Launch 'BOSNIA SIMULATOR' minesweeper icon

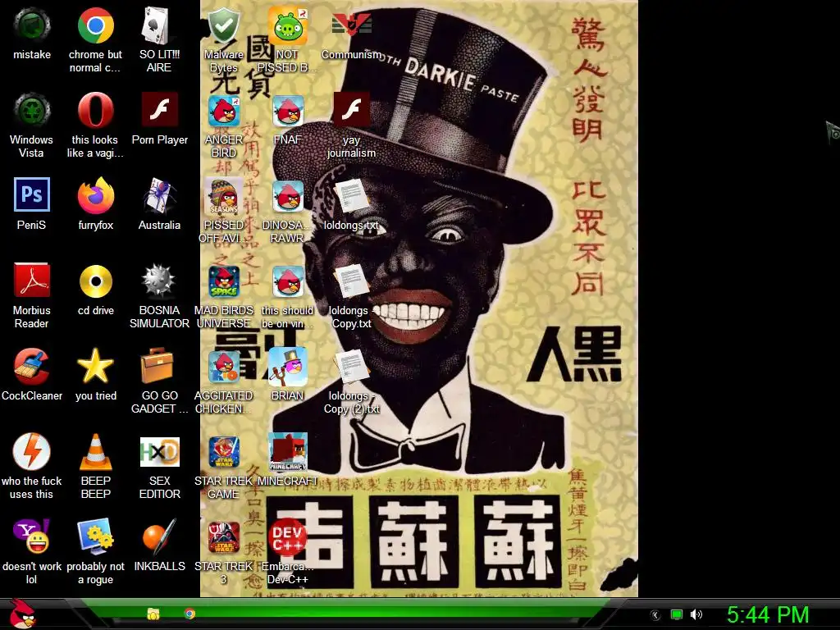[159, 281]
